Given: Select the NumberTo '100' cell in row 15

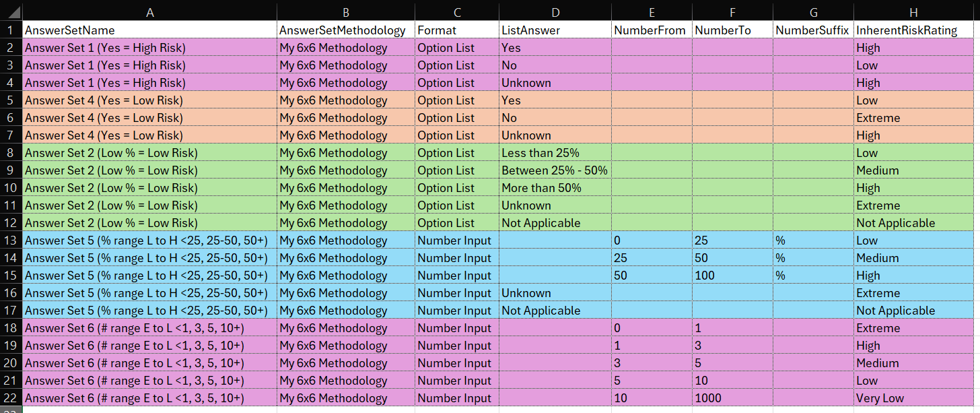Looking at the screenshot, I should pos(732,276).
